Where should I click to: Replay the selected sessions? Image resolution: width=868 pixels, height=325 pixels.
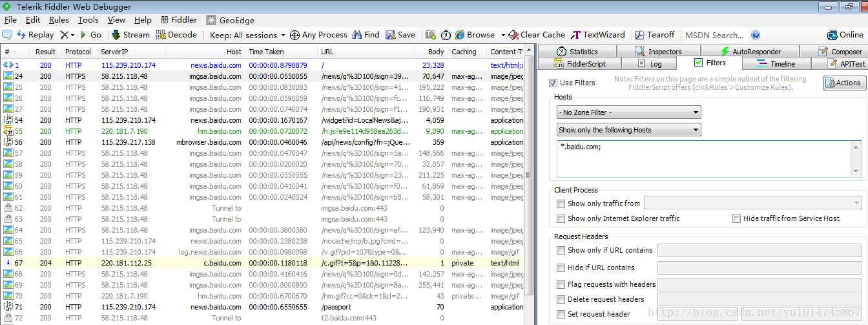[36, 35]
